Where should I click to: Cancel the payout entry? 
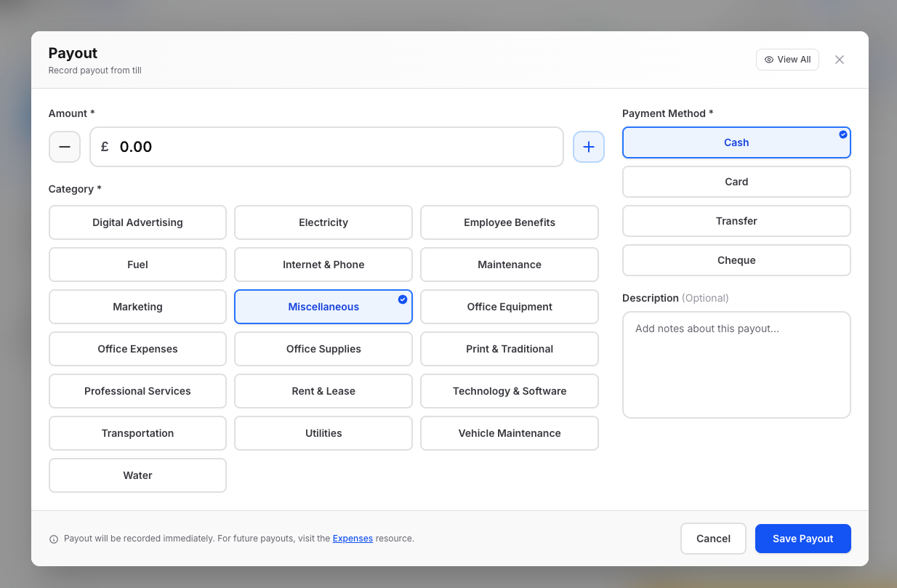tap(713, 539)
